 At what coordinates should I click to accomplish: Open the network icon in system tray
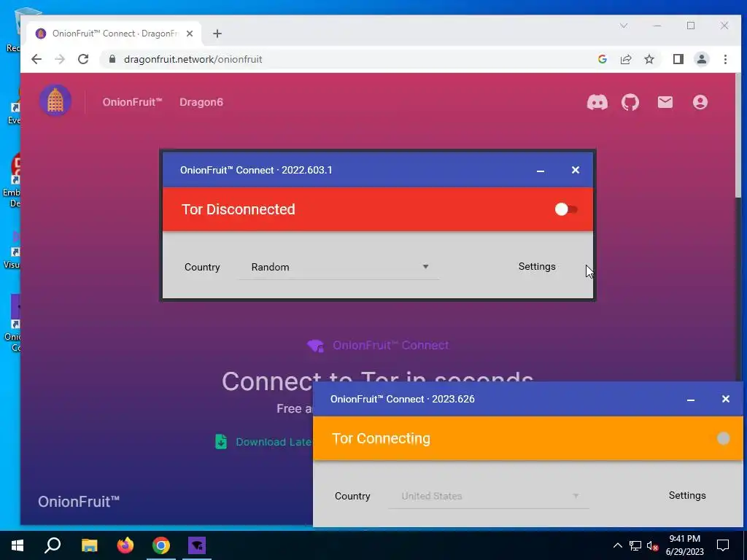[x=635, y=545]
